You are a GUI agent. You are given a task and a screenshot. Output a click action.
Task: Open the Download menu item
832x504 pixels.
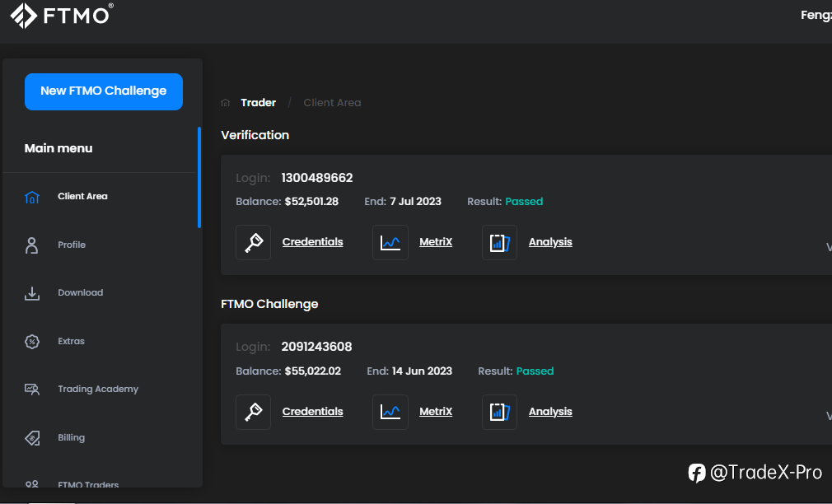coord(80,292)
